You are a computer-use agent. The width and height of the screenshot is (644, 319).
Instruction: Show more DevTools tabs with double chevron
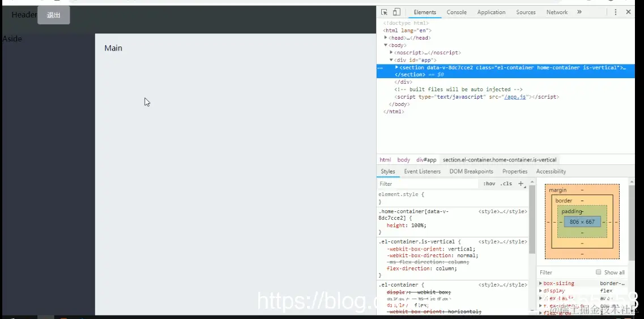579,12
